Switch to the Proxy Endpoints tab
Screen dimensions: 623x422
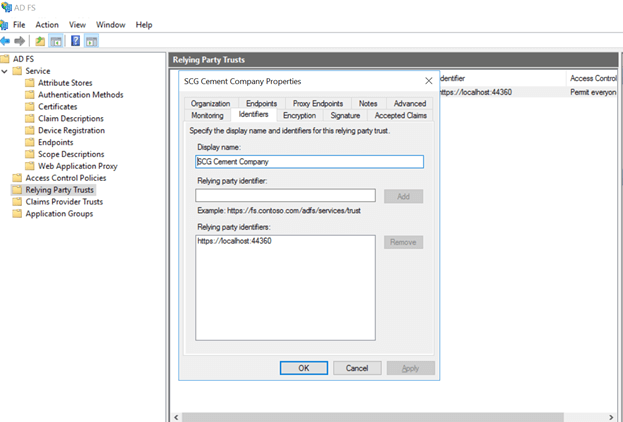[318, 103]
